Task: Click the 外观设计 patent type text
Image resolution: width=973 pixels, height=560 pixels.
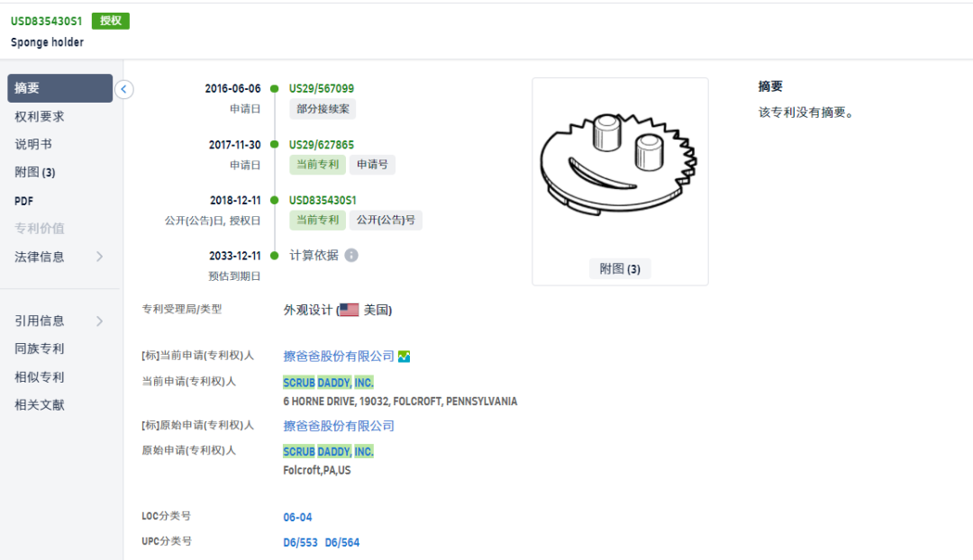Action: (x=308, y=310)
